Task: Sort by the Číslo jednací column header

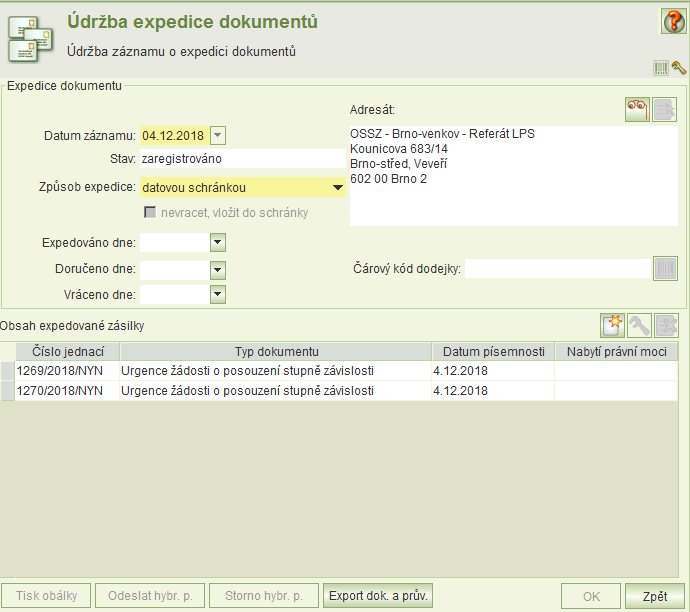Action: (x=68, y=351)
